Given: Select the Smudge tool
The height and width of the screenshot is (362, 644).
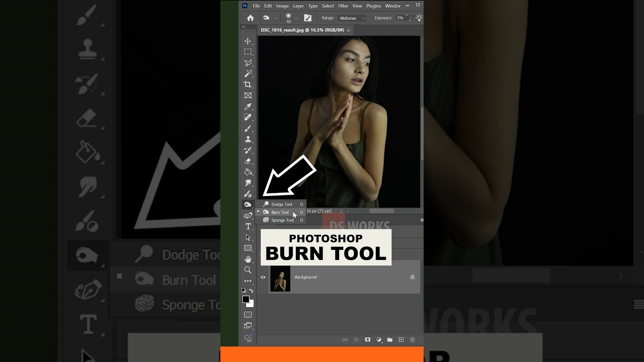Looking at the screenshot, I should click(x=248, y=183).
